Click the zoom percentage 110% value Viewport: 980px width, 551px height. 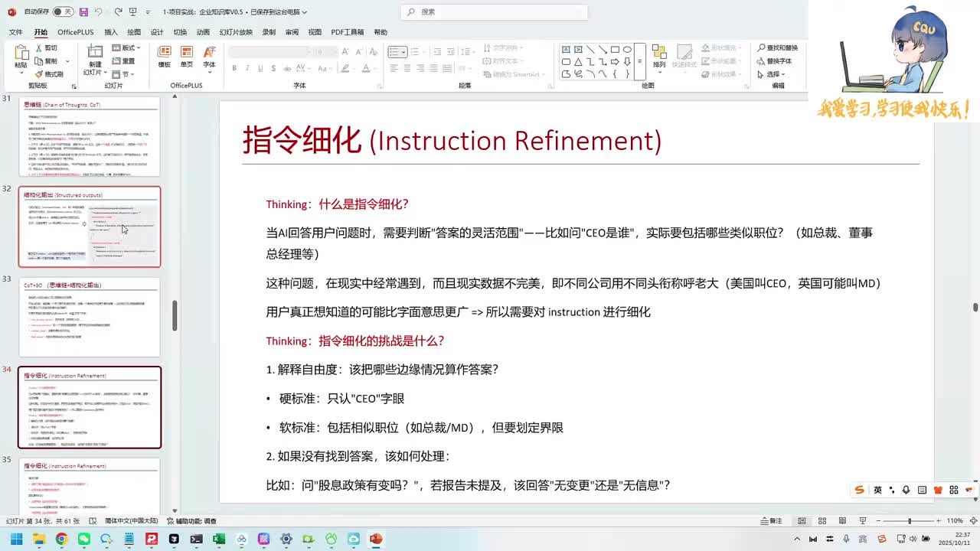(x=955, y=520)
